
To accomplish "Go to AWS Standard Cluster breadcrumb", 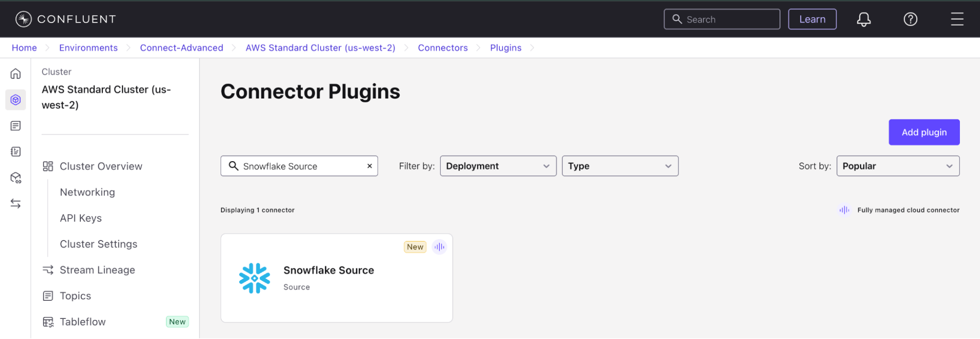I will [320, 48].
